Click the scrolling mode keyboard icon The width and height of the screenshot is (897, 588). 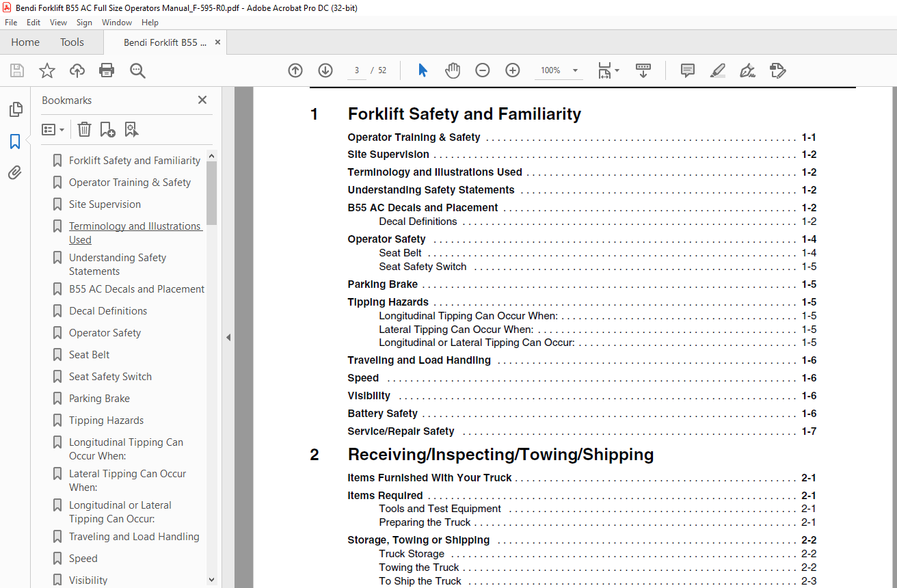(643, 70)
